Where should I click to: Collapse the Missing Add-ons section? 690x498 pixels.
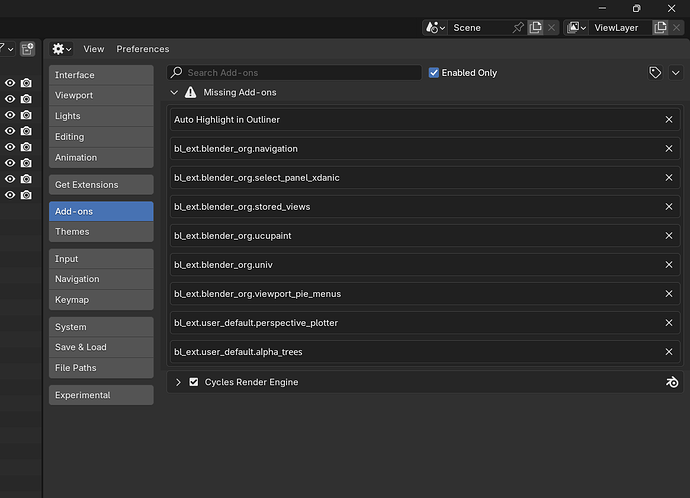click(x=174, y=92)
